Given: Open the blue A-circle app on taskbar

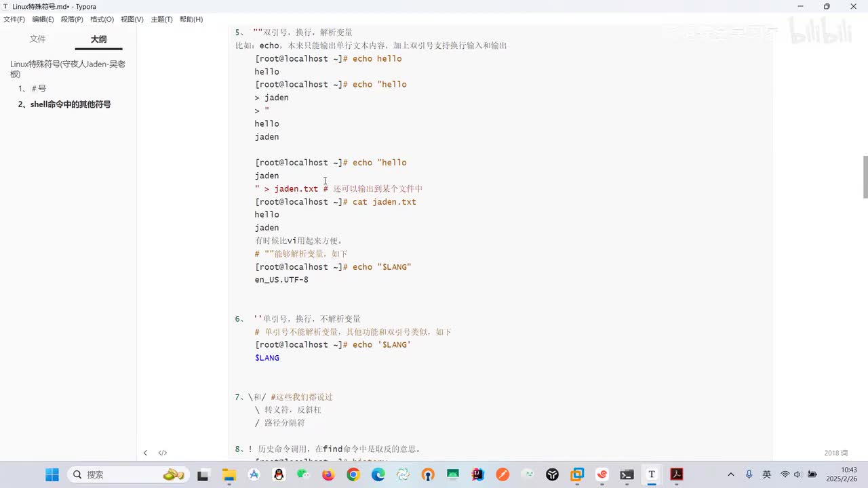Looking at the screenshot, I should click(254, 474).
